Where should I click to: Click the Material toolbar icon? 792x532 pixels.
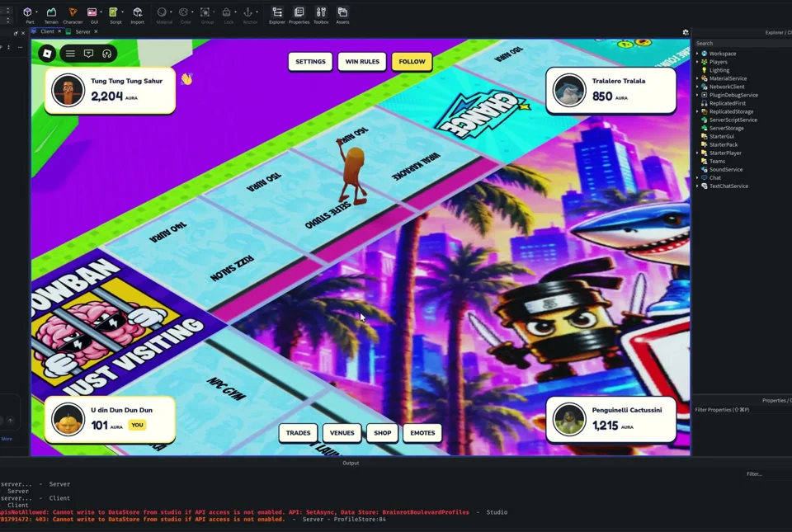coord(162,12)
